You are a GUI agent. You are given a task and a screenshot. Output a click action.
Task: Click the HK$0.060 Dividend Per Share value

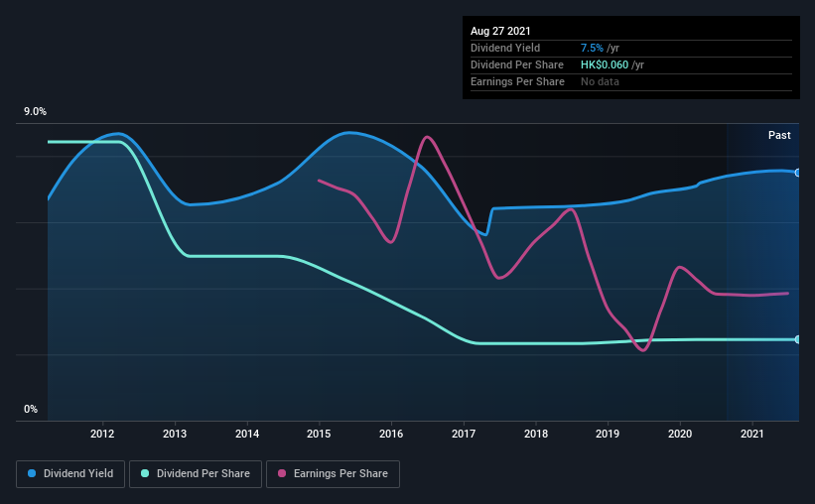point(605,64)
